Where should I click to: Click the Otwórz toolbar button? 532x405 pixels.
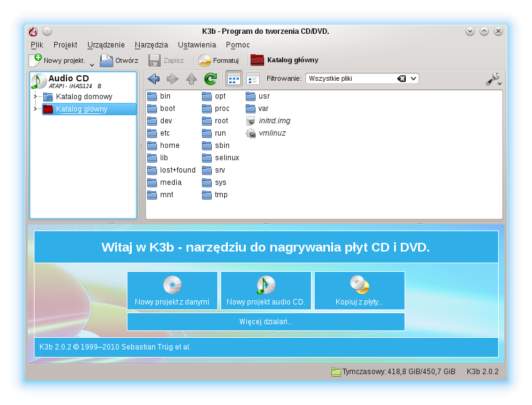[119, 60]
